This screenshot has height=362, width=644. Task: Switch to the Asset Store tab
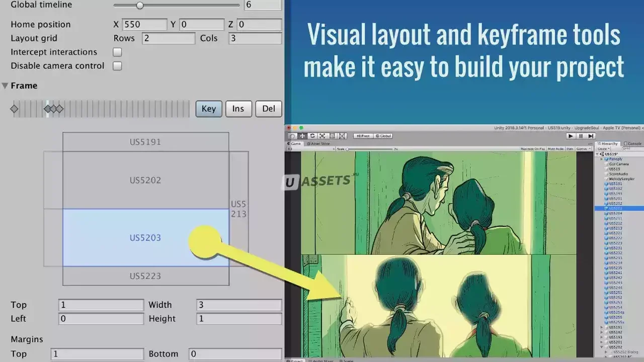[318, 144]
